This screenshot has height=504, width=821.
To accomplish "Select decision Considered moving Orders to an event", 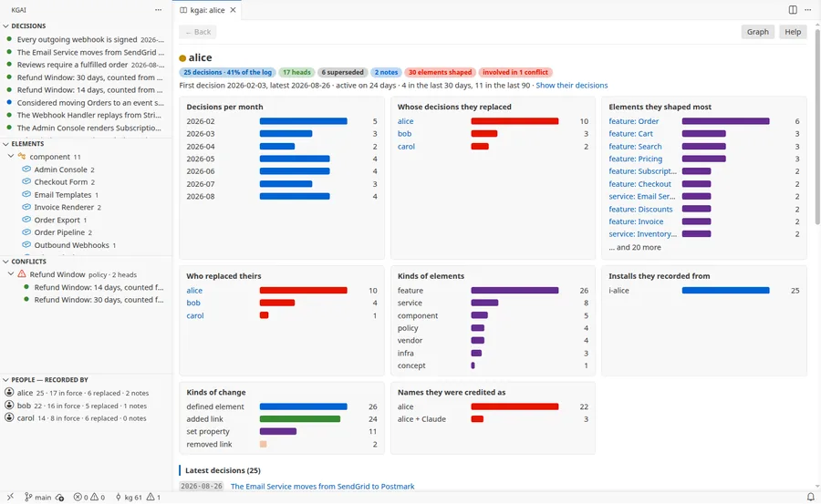I will coord(86,103).
